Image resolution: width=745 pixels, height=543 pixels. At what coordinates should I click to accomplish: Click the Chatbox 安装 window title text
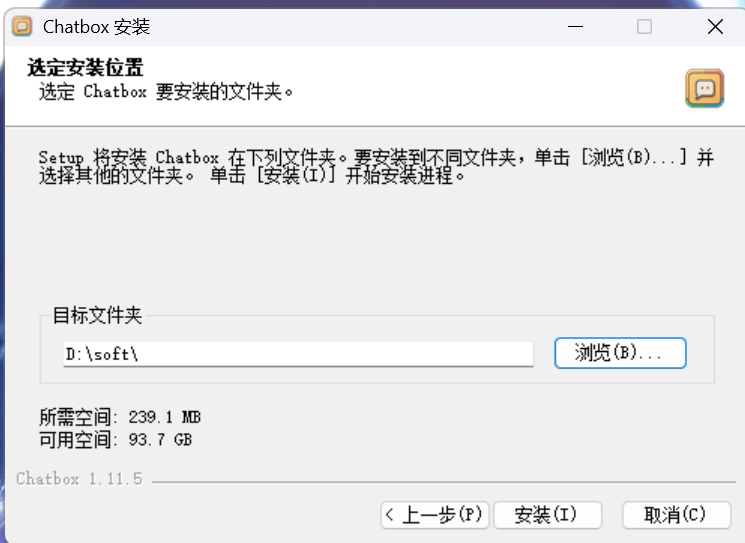point(96,27)
